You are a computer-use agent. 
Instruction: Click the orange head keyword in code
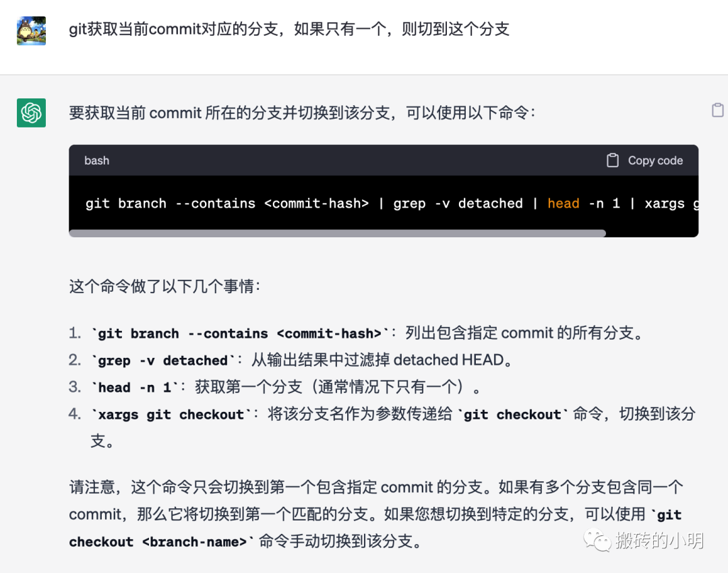pos(563,204)
